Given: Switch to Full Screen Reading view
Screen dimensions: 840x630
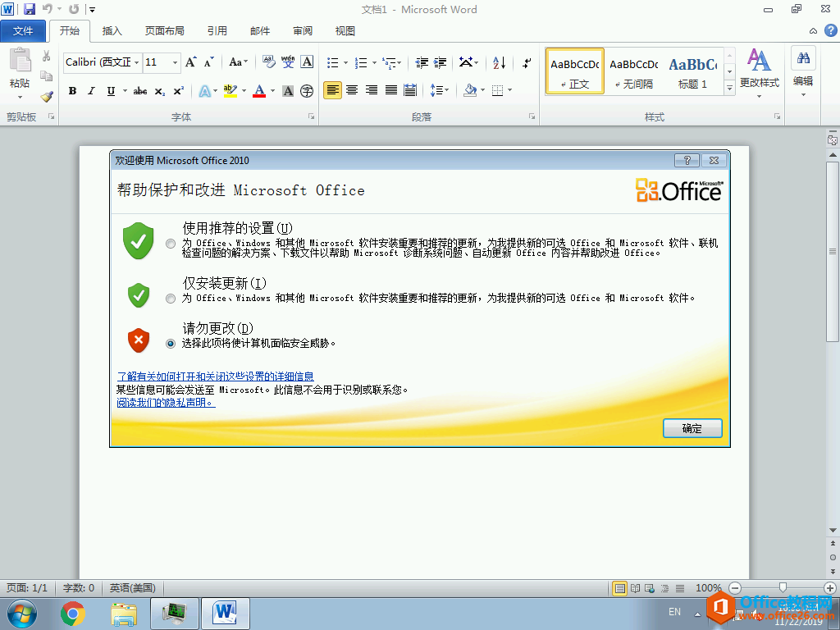Looking at the screenshot, I should (x=636, y=588).
